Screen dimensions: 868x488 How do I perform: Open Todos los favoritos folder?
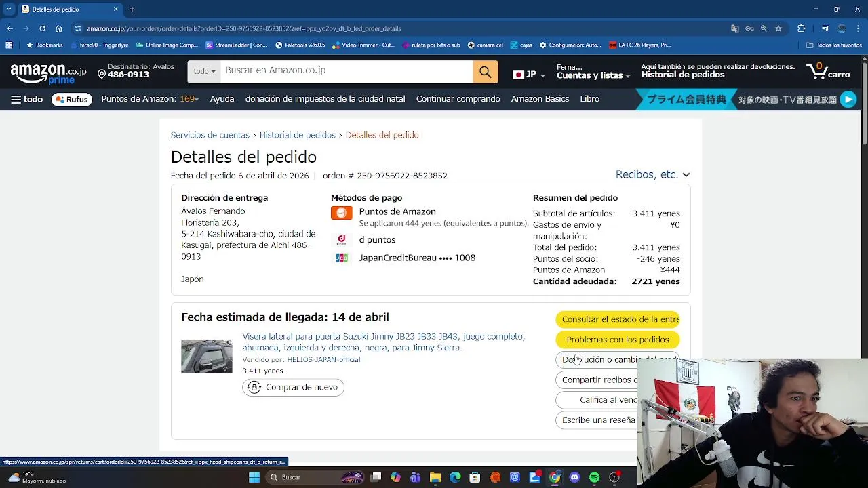point(833,45)
